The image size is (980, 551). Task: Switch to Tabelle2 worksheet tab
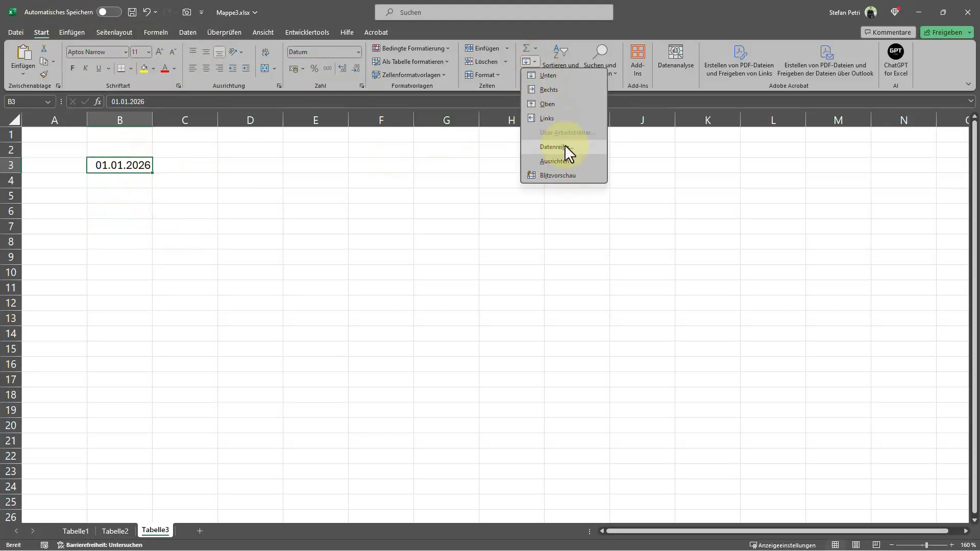coord(114,531)
